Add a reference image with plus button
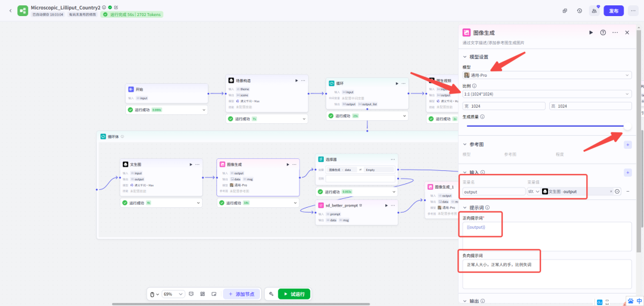The height and width of the screenshot is (306, 644). (627, 145)
